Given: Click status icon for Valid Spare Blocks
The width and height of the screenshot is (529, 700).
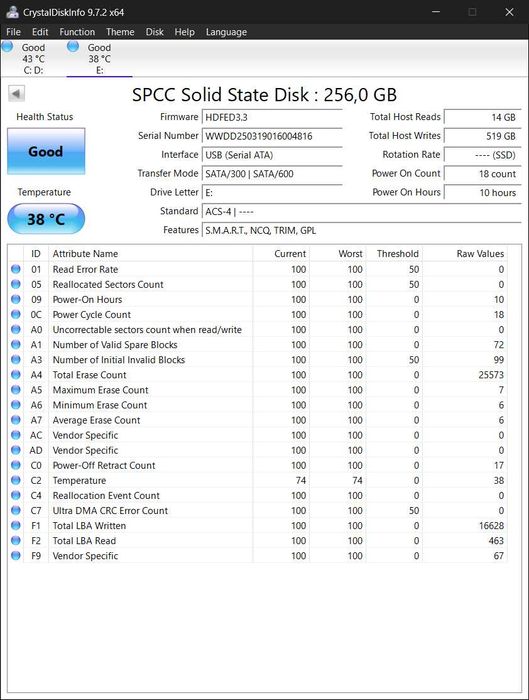Looking at the screenshot, I should (16, 344).
